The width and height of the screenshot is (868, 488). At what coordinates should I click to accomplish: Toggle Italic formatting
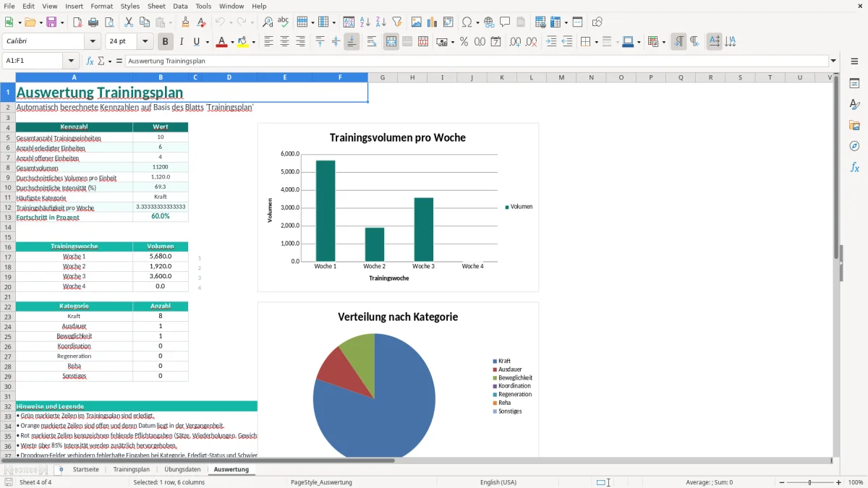[x=181, y=42]
